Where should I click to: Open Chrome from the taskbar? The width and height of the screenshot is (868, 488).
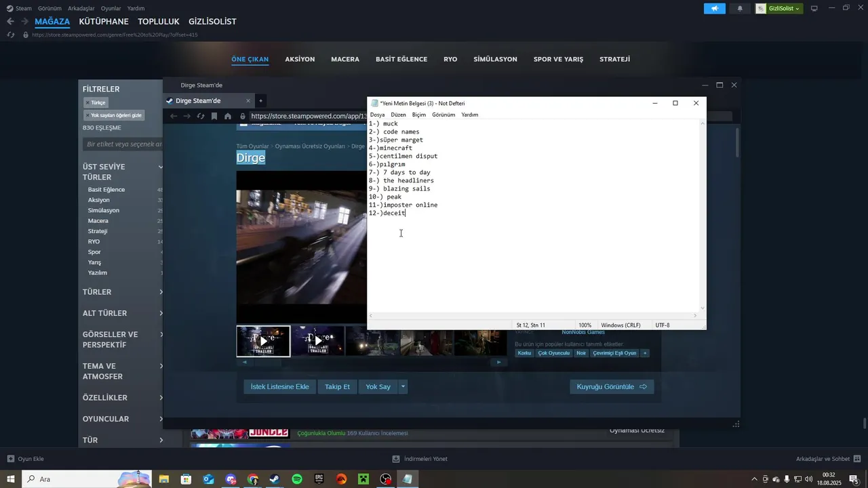pyautogui.click(x=252, y=479)
